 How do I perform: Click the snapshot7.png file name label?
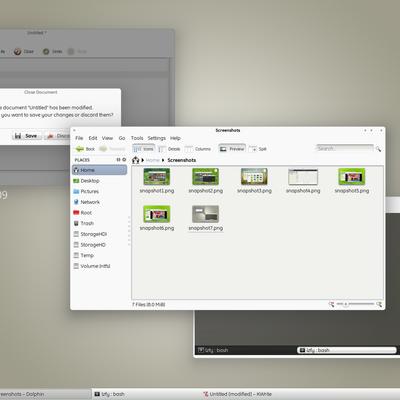pos(206,228)
